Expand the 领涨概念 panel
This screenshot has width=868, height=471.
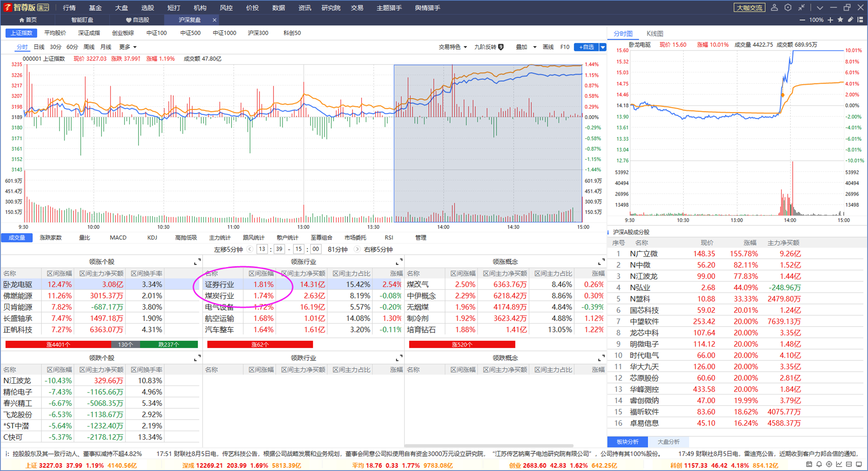click(x=601, y=262)
